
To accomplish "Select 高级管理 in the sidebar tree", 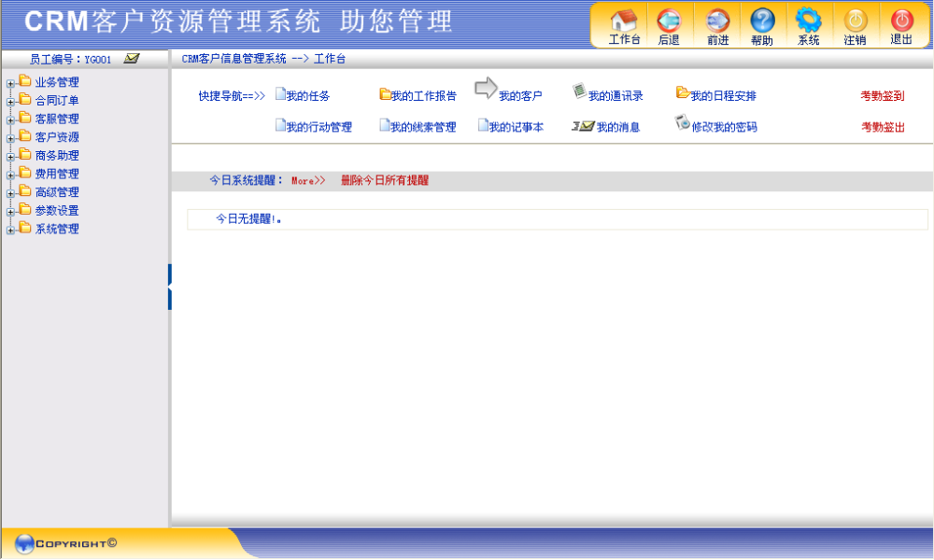I will 57,192.
